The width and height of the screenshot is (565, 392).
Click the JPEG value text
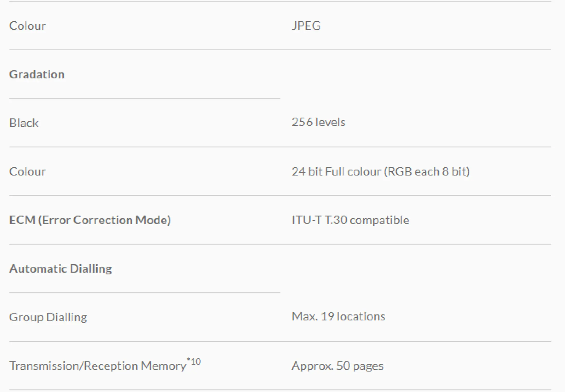click(306, 26)
